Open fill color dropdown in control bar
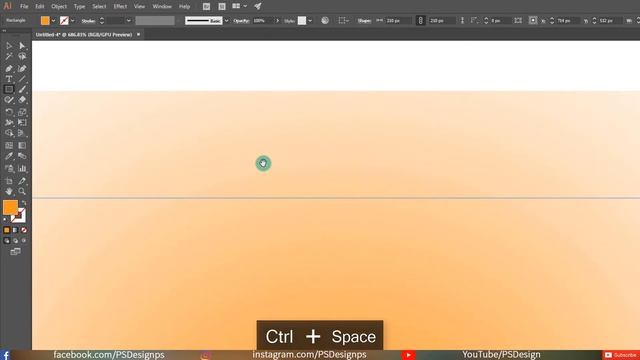Screen dimensions: 640x360 click(x=53, y=21)
